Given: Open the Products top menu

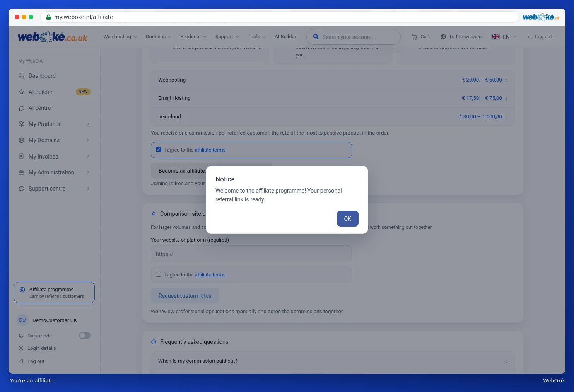Looking at the screenshot, I should (193, 37).
